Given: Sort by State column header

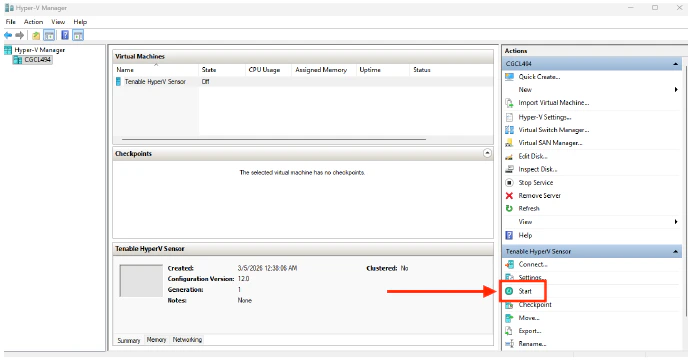Looking at the screenshot, I should point(222,70).
